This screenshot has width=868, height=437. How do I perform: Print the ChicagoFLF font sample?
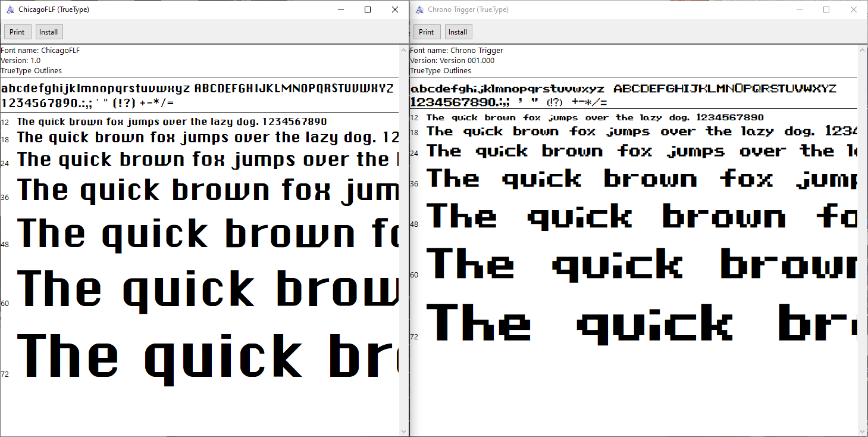(x=17, y=32)
